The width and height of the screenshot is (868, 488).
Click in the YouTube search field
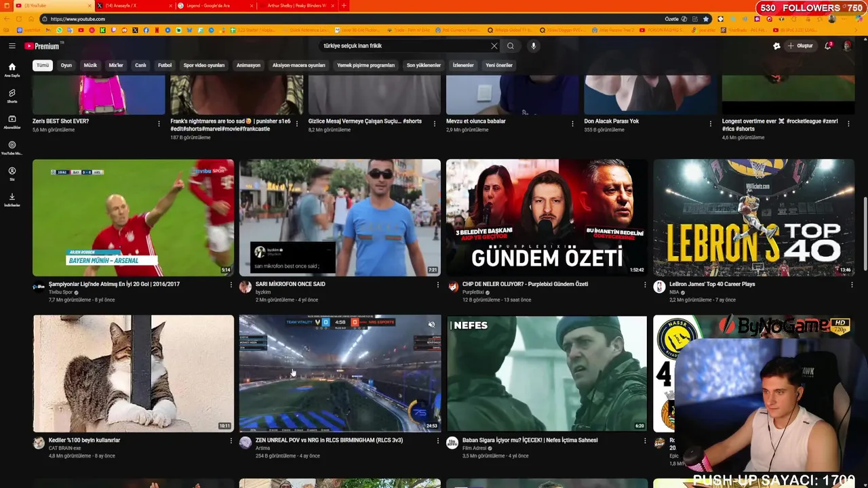[x=403, y=46]
